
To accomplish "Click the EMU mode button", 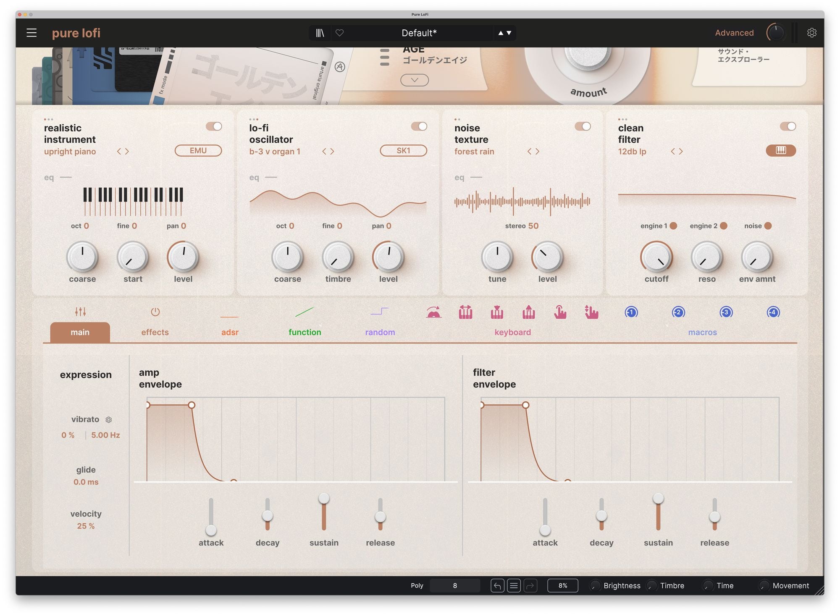I will pos(198,150).
